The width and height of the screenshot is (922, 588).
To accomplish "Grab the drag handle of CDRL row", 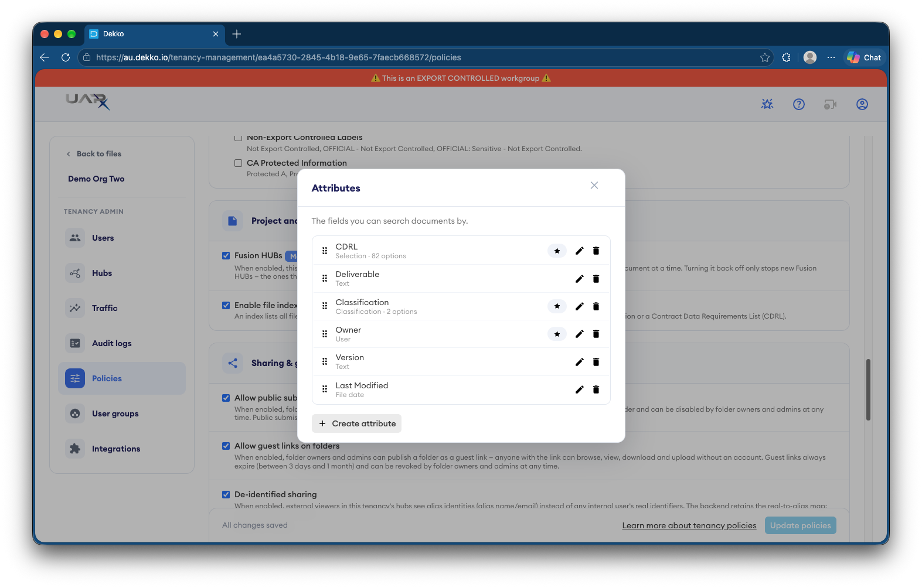I will pos(325,251).
